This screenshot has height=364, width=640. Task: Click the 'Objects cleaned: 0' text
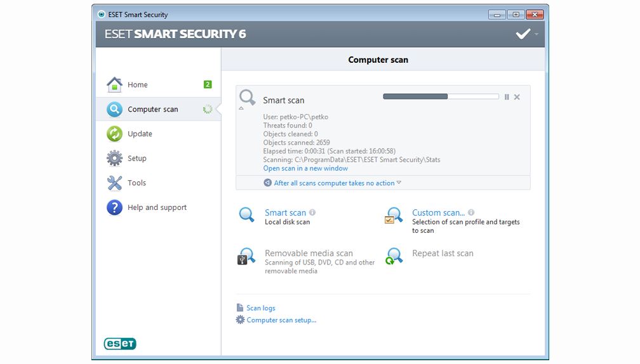click(x=290, y=134)
